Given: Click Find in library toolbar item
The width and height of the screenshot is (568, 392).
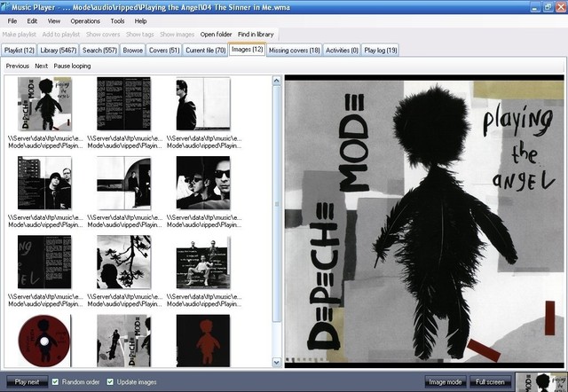Looking at the screenshot, I should coord(256,35).
